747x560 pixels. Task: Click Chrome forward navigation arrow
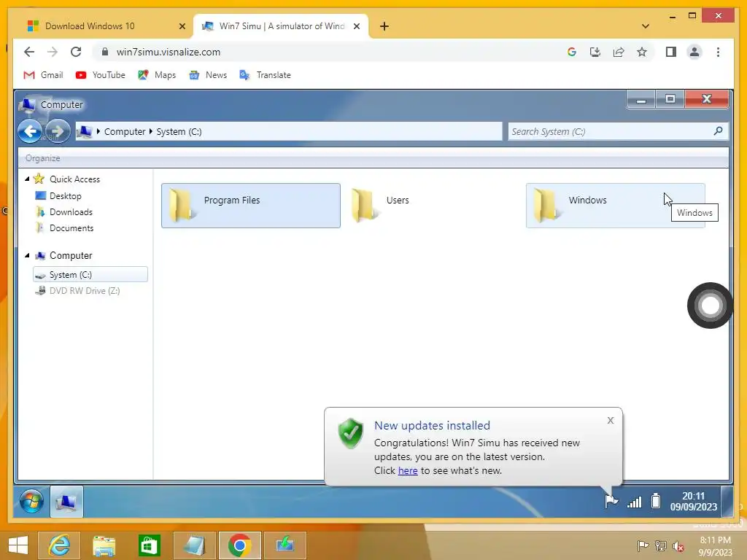click(53, 52)
